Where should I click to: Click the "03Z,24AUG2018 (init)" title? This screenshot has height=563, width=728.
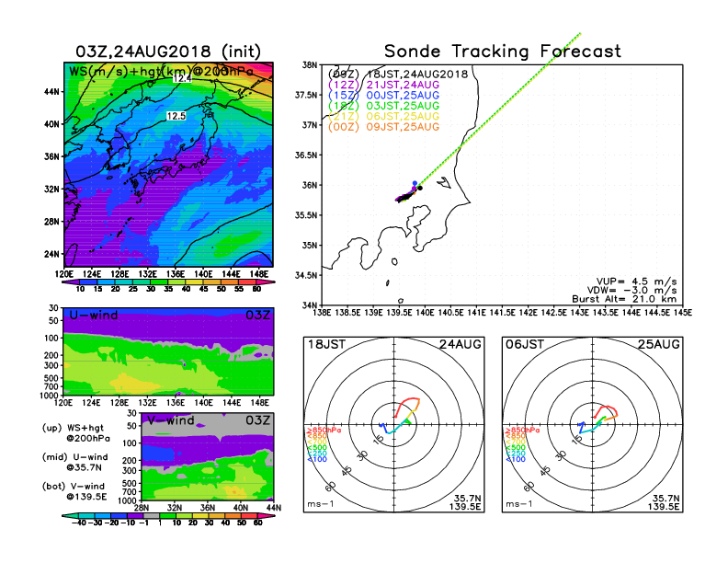[168, 52]
